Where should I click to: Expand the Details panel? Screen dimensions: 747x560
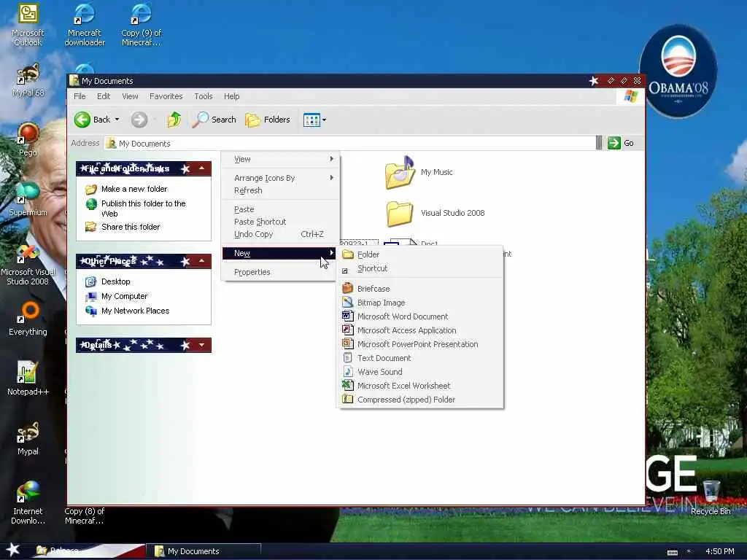(202, 345)
